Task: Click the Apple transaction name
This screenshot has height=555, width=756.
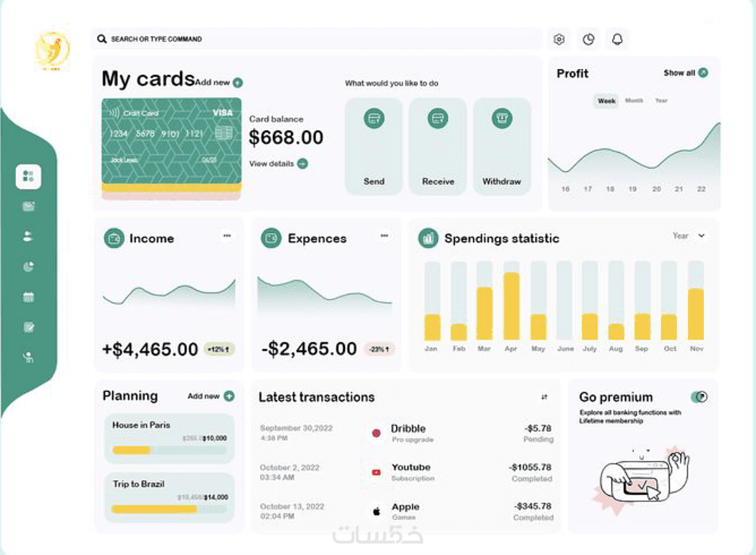Action: [405, 507]
